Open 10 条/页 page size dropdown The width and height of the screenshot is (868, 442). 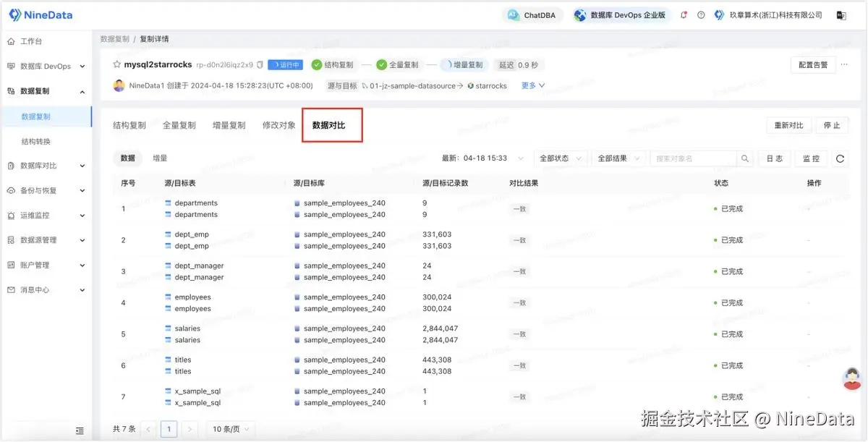click(230, 429)
